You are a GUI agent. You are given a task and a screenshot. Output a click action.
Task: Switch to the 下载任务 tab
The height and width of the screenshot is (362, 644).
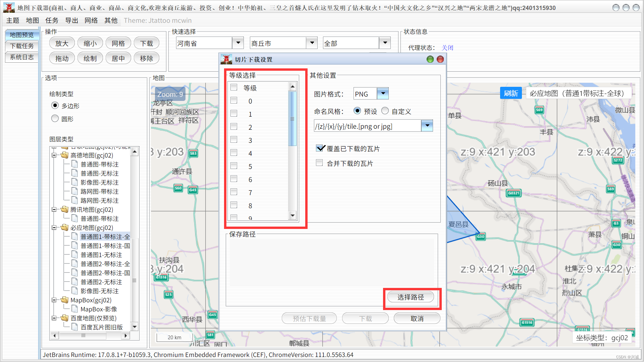[22, 46]
